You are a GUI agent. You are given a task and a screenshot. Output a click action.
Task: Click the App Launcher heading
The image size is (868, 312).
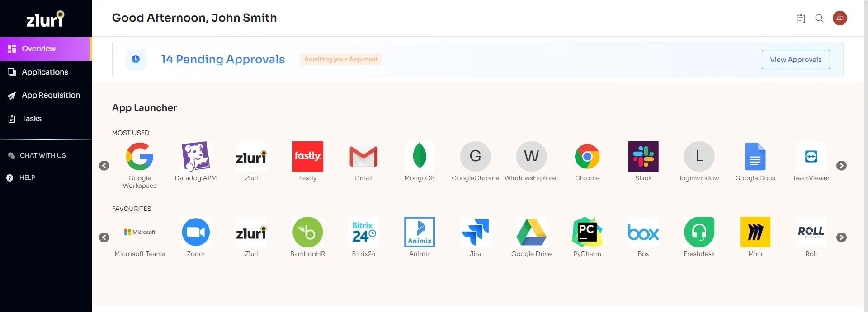(x=145, y=108)
